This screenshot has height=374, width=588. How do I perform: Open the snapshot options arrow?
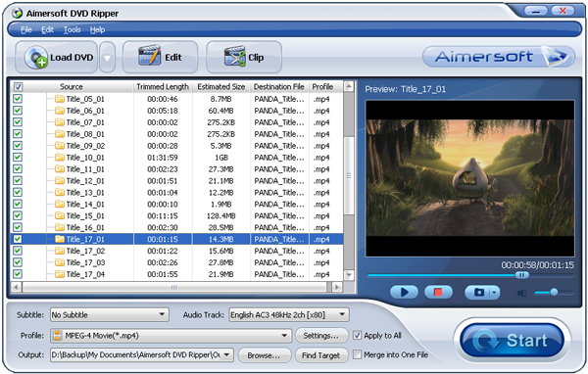tap(495, 292)
